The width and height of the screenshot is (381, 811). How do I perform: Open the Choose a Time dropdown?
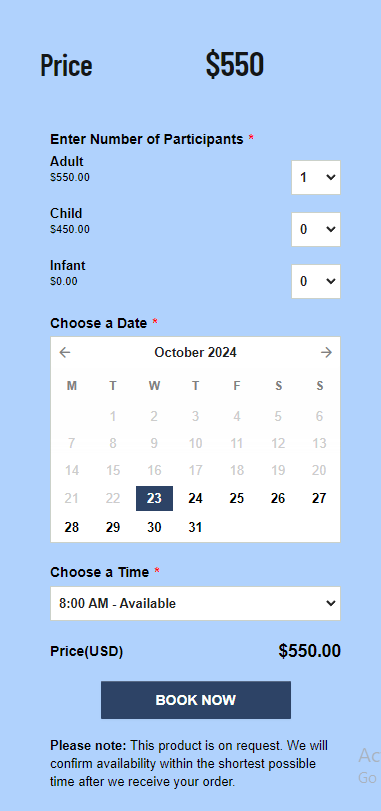pyautogui.click(x=195, y=603)
